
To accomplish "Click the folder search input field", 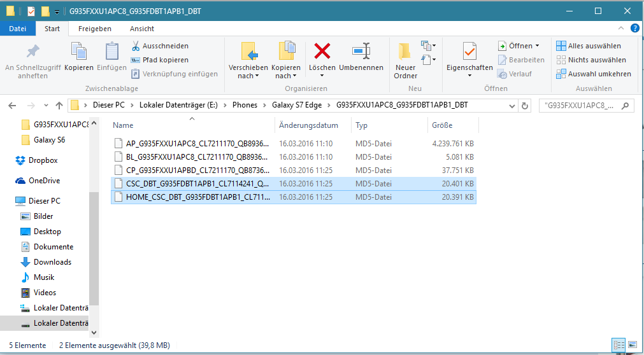I will [586, 106].
